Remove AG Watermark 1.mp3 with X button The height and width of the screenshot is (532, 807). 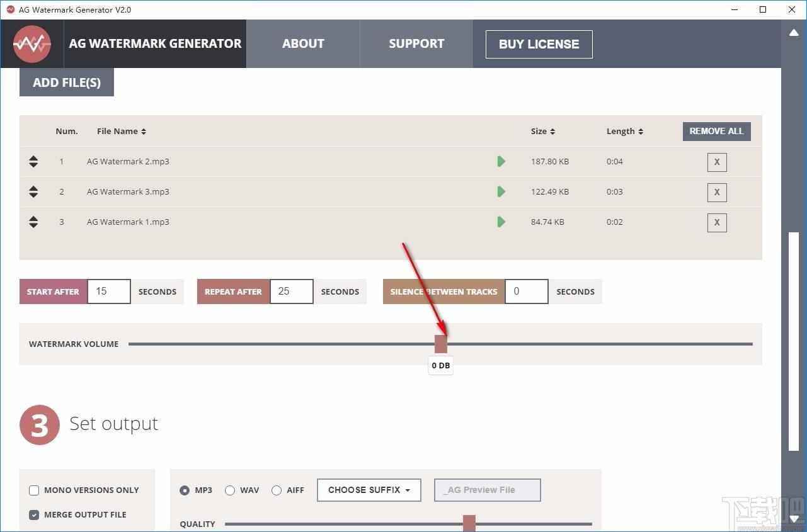717,222
